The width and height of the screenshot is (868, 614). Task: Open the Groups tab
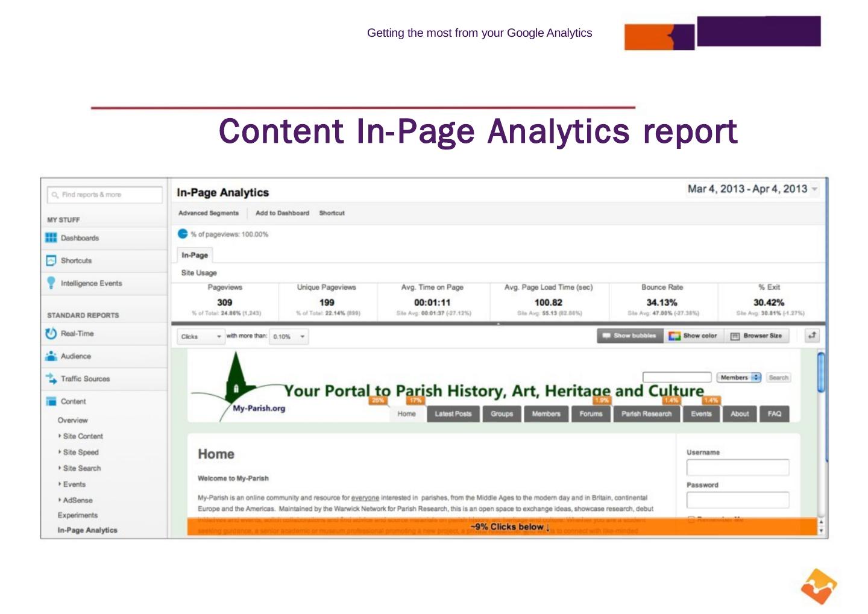click(502, 414)
